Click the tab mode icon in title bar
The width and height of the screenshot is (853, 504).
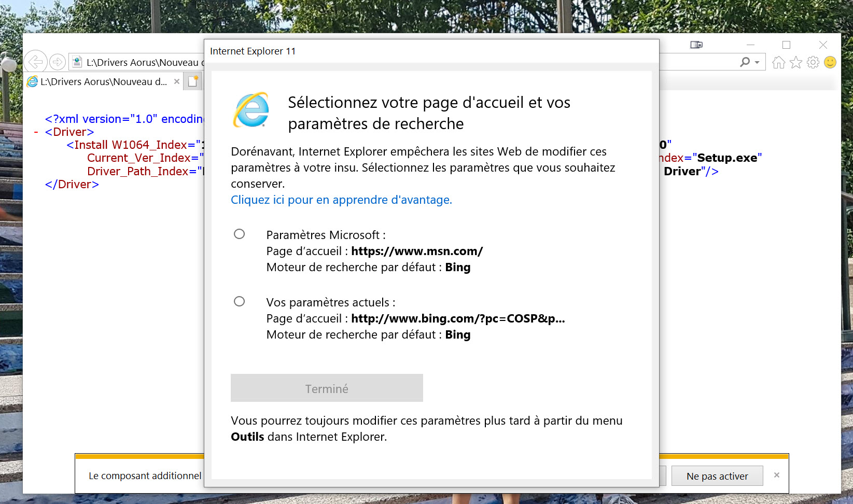tap(696, 45)
